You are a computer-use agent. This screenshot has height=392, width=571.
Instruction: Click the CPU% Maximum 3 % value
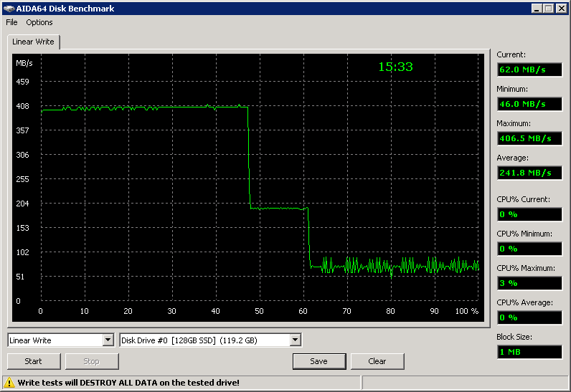pos(529,283)
